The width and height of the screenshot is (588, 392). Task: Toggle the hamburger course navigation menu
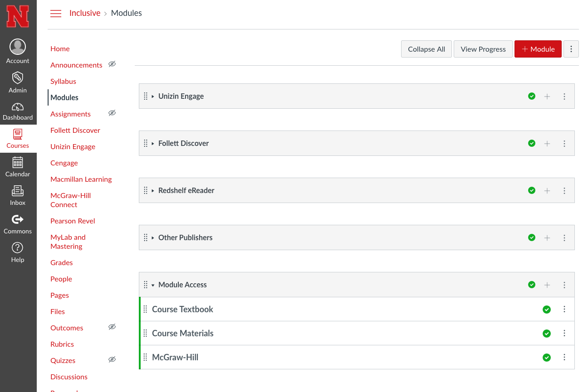coord(56,14)
